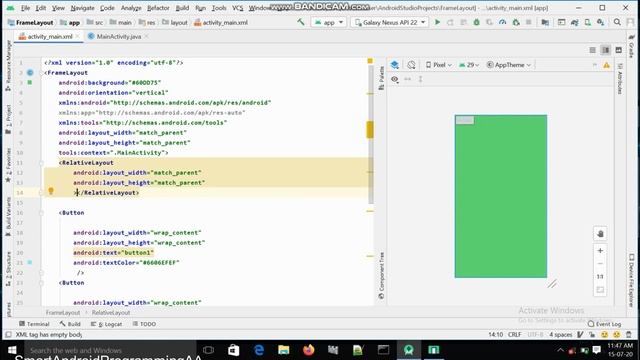
Task: Open the Logcat tool window
Action: coord(107,324)
